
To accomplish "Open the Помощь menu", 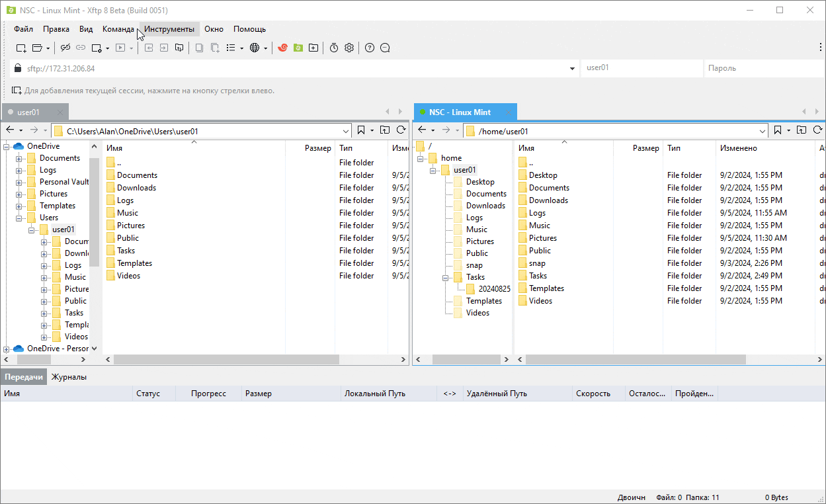I will click(x=249, y=29).
